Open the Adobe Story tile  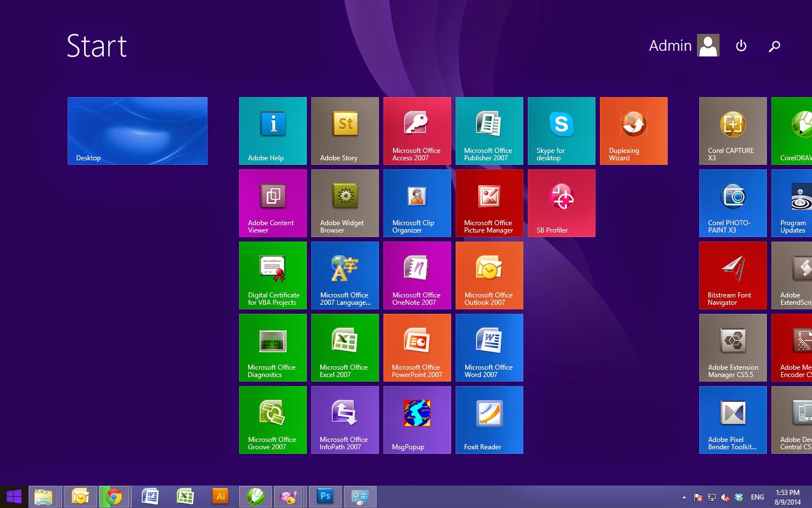point(345,131)
